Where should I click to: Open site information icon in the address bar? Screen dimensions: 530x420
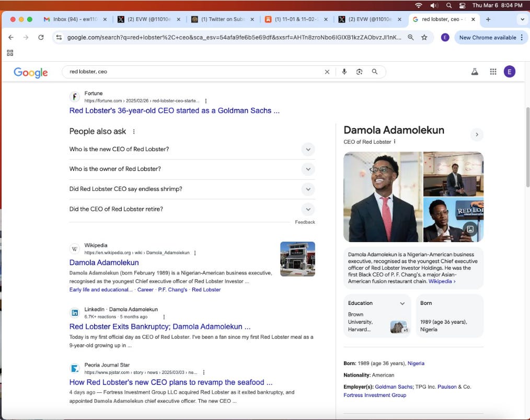(59, 38)
